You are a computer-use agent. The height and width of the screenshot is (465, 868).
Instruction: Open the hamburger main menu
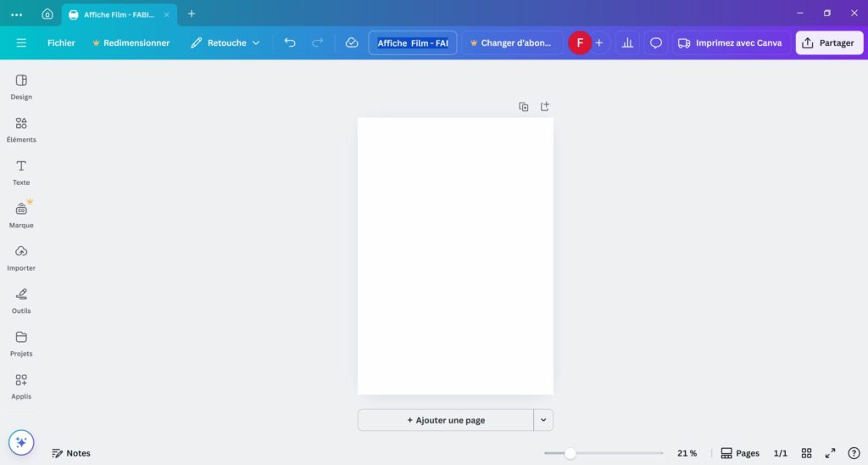point(21,42)
